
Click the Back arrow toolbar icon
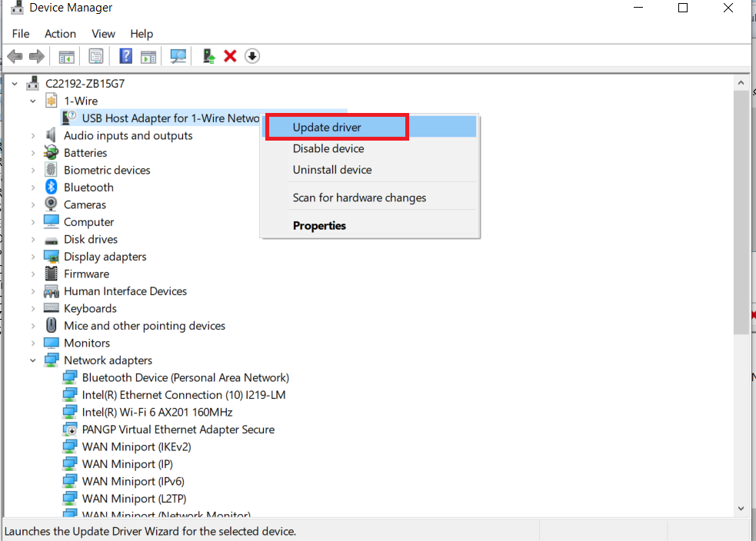pyautogui.click(x=14, y=56)
